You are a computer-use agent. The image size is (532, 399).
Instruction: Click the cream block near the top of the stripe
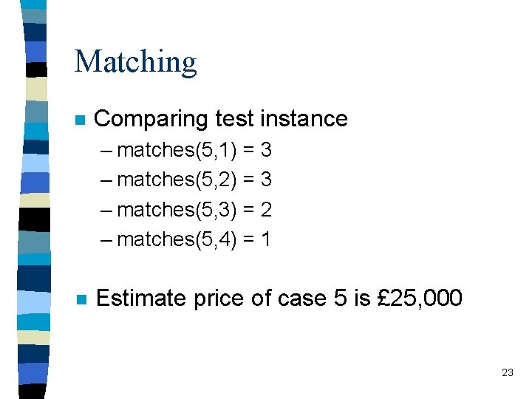pos(37,89)
